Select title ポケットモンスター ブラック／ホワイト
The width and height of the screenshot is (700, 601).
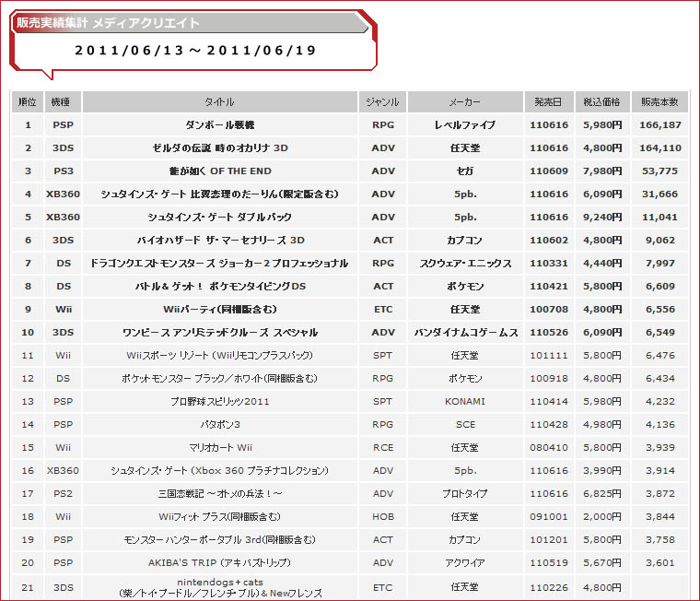point(219,379)
